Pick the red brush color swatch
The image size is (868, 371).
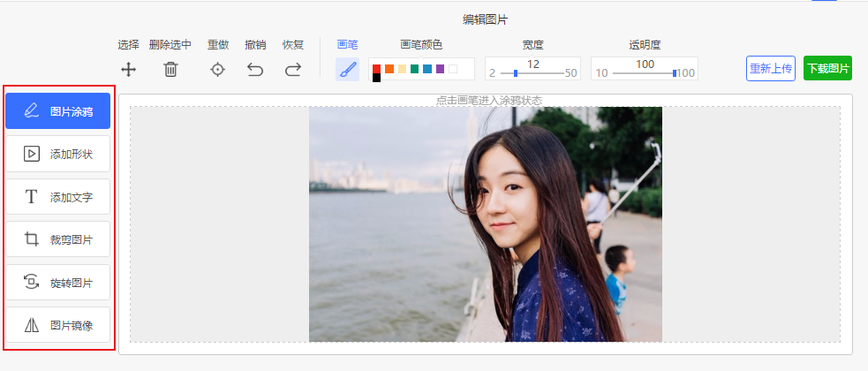pos(376,69)
